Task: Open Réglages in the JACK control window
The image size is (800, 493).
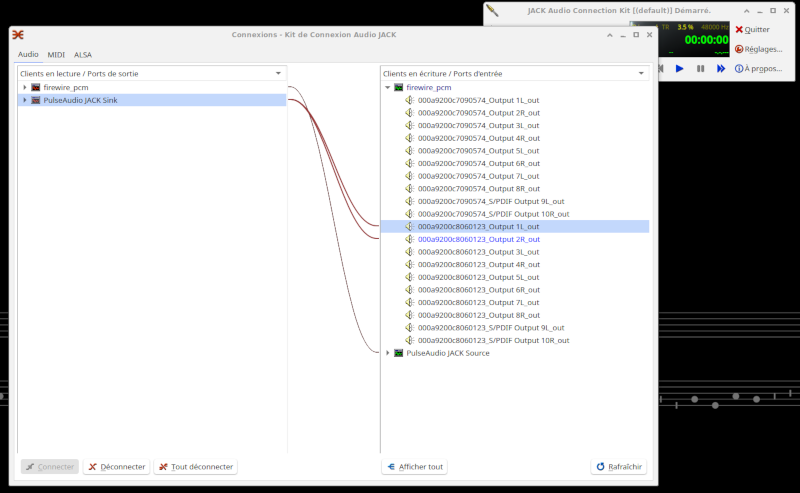Action: tap(759, 49)
